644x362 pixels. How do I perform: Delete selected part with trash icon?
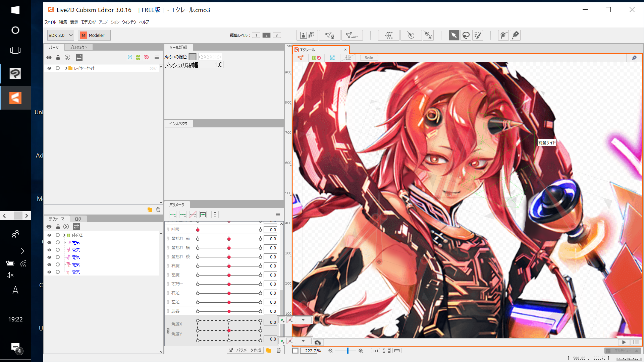tap(158, 210)
